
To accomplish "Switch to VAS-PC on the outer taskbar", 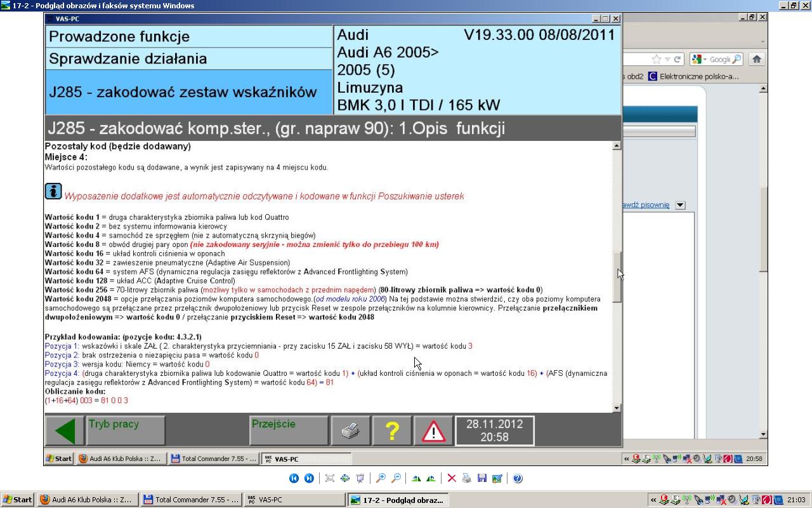I will [x=294, y=500].
